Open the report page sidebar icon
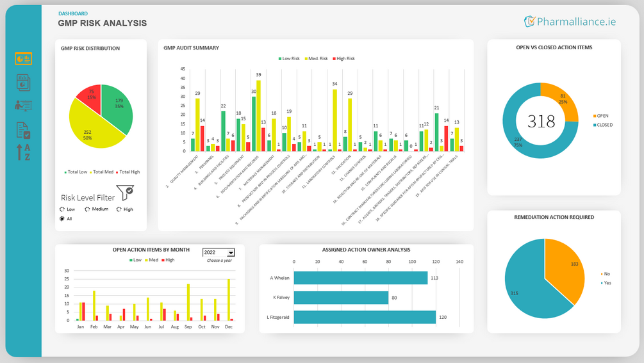The image size is (644, 363). coord(24,83)
